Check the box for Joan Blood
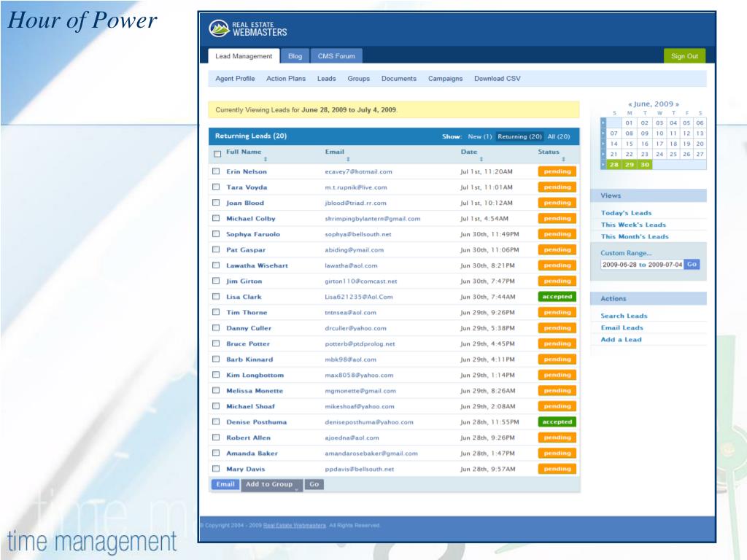Image resolution: width=747 pixels, height=560 pixels. 216,203
